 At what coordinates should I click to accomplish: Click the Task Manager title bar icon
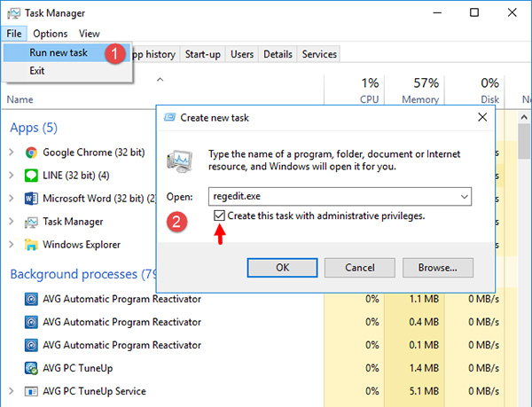click(13, 13)
